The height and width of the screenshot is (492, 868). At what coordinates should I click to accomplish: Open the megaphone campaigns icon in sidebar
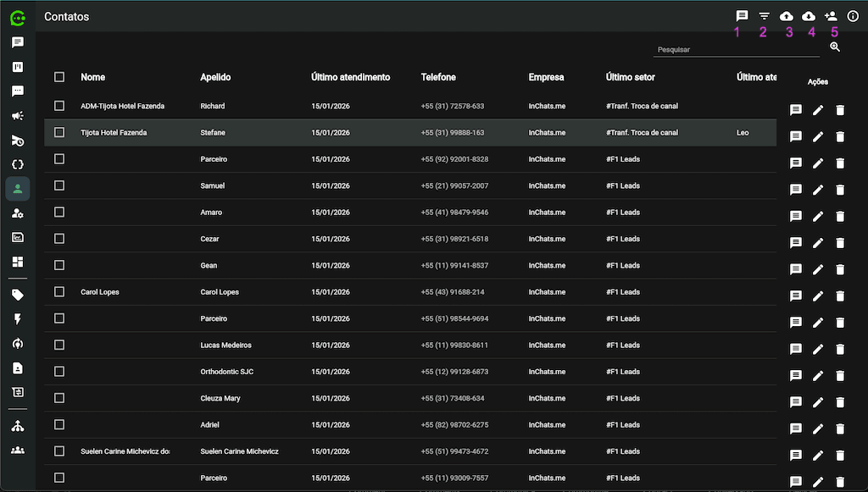point(18,116)
